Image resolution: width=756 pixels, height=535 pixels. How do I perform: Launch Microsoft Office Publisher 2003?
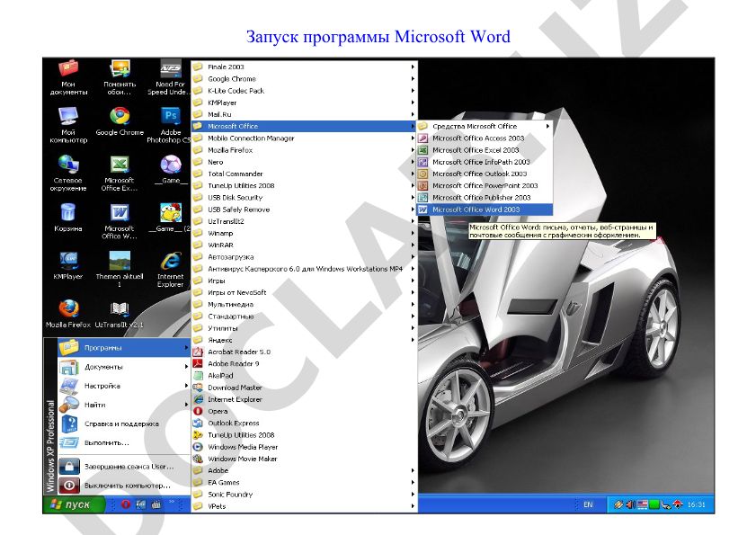pos(485,198)
